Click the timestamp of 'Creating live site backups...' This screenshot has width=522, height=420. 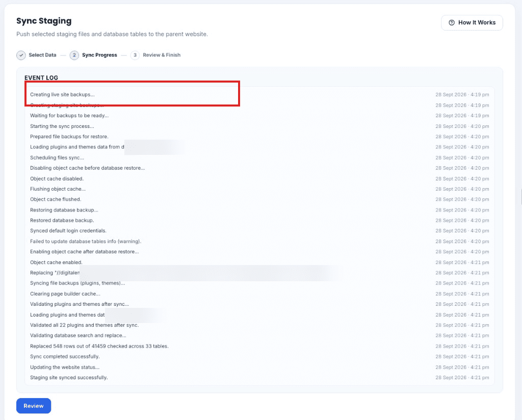(462, 94)
